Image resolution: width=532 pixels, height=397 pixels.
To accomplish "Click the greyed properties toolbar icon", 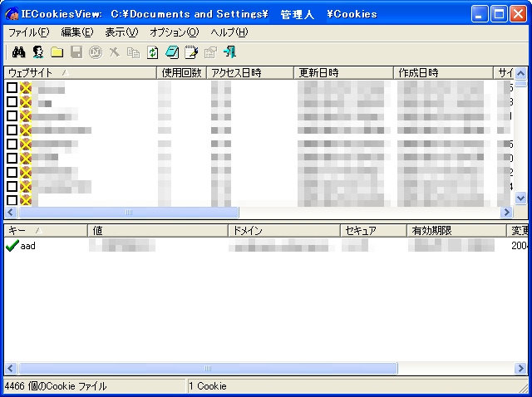I will [x=210, y=52].
